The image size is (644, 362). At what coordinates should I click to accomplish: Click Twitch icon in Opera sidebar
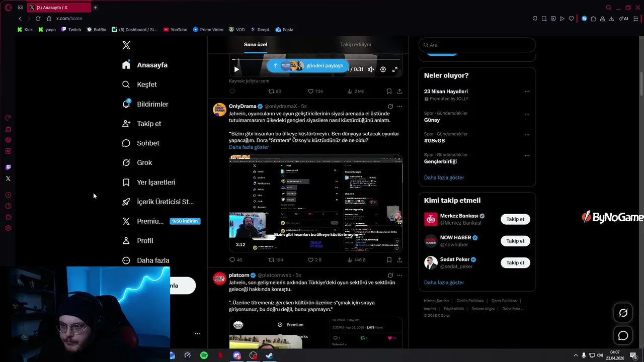8,167
